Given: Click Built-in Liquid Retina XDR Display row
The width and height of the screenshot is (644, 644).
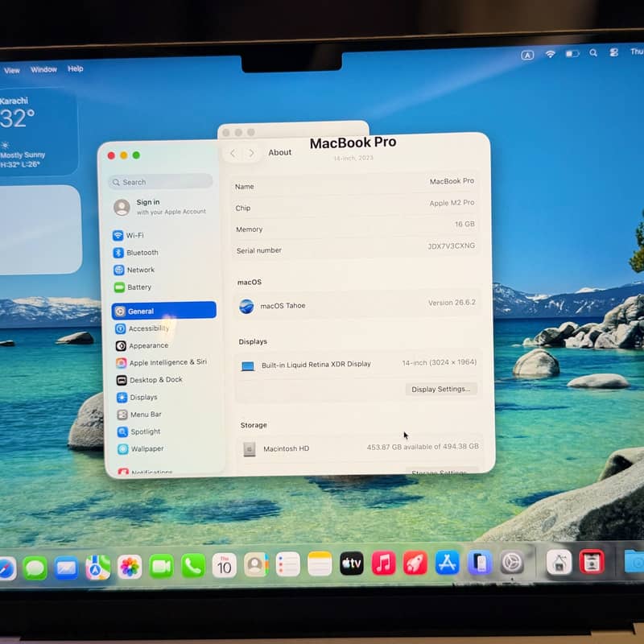Looking at the screenshot, I should pos(358,364).
